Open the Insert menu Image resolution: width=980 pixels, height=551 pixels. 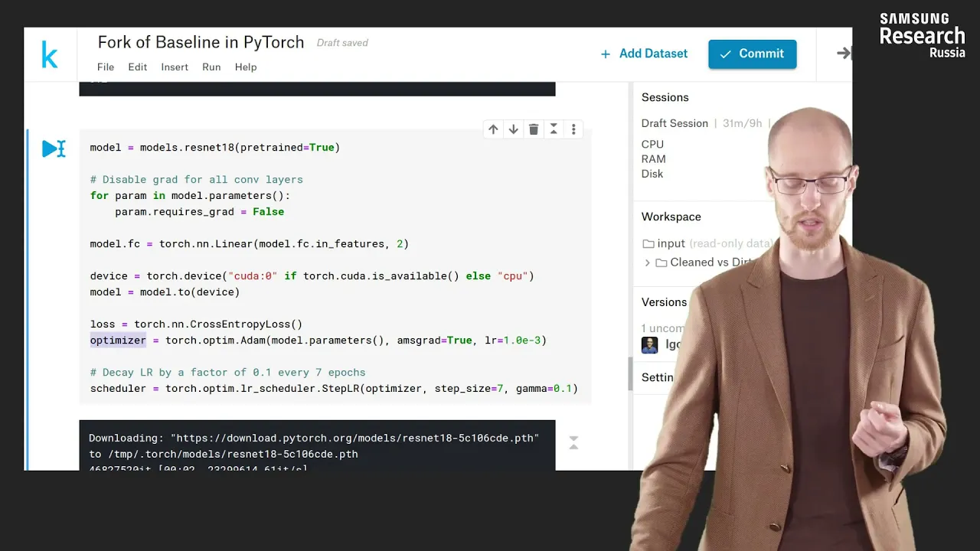click(x=175, y=67)
